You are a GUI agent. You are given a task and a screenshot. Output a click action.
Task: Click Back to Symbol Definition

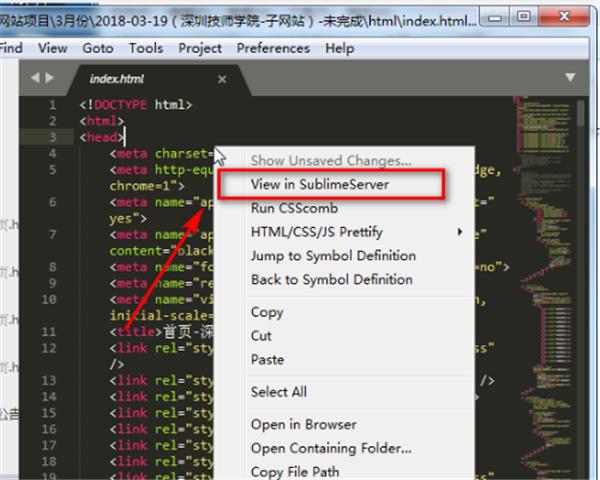pyautogui.click(x=332, y=279)
